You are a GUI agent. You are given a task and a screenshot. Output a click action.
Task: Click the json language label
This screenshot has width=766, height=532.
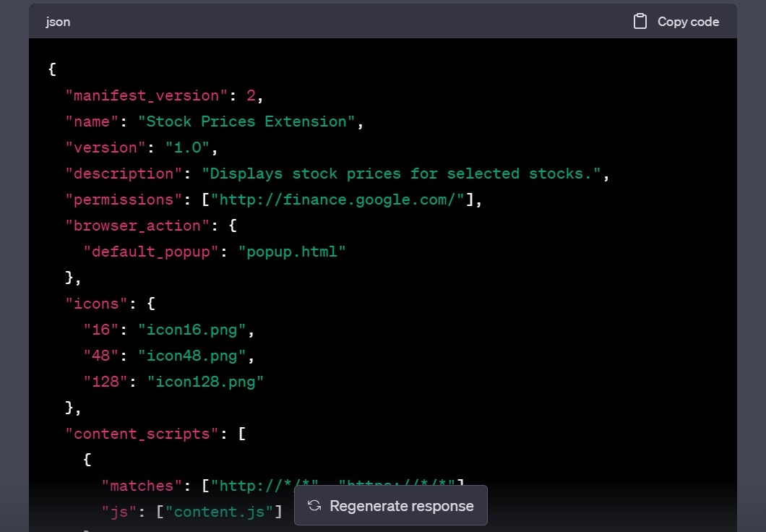tap(58, 22)
